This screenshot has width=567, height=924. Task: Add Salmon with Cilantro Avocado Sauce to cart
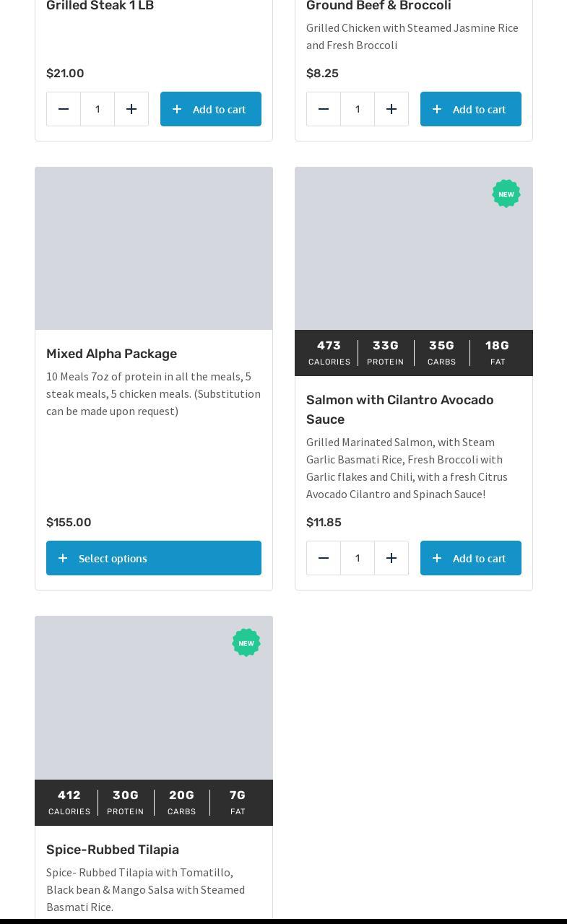click(471, 558)
